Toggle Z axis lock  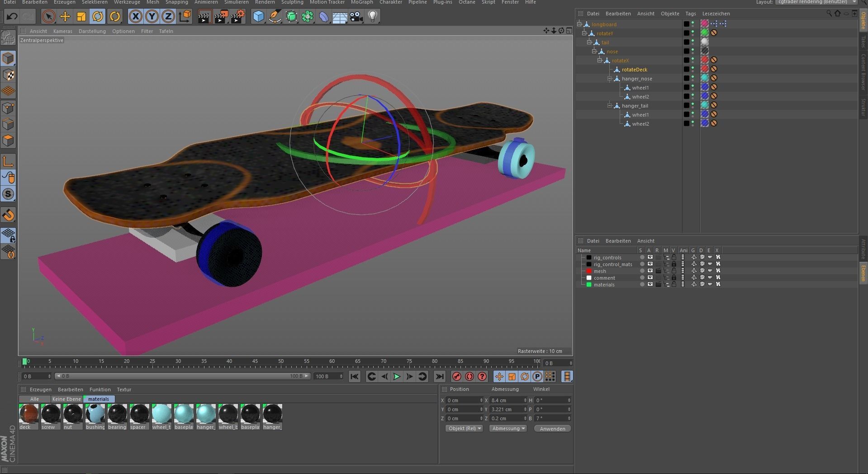168,17
